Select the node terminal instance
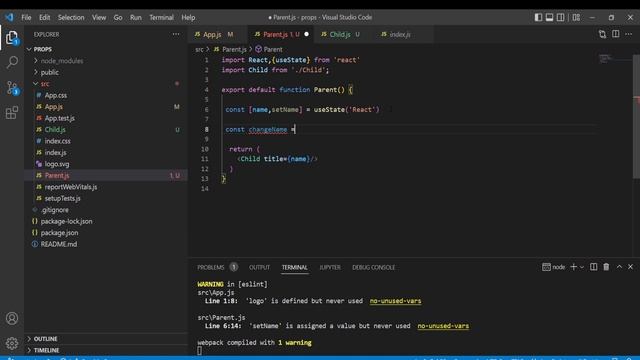The width and height of the screenshot is (640, 360). pyautogui.click(x=554, y=267)
